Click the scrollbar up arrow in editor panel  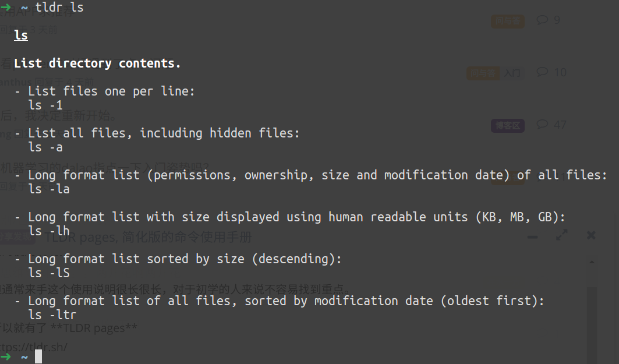pyautogui.click(x=592, y=261)
